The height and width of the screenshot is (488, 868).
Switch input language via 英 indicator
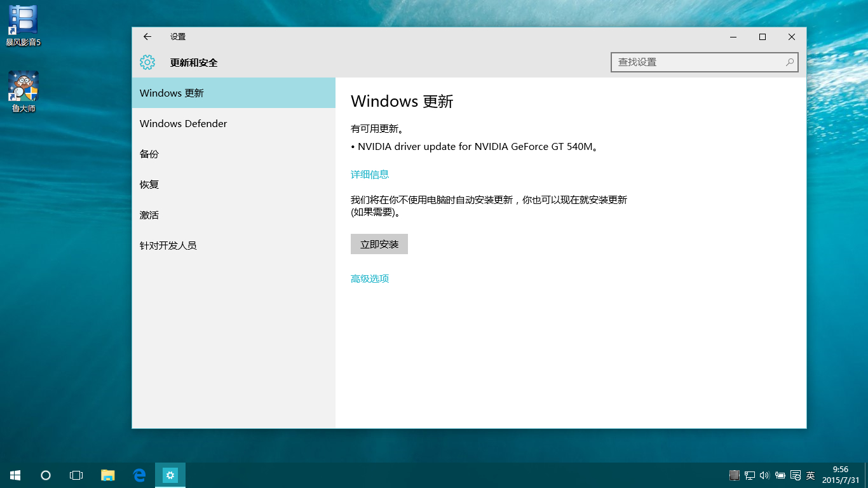810,475
